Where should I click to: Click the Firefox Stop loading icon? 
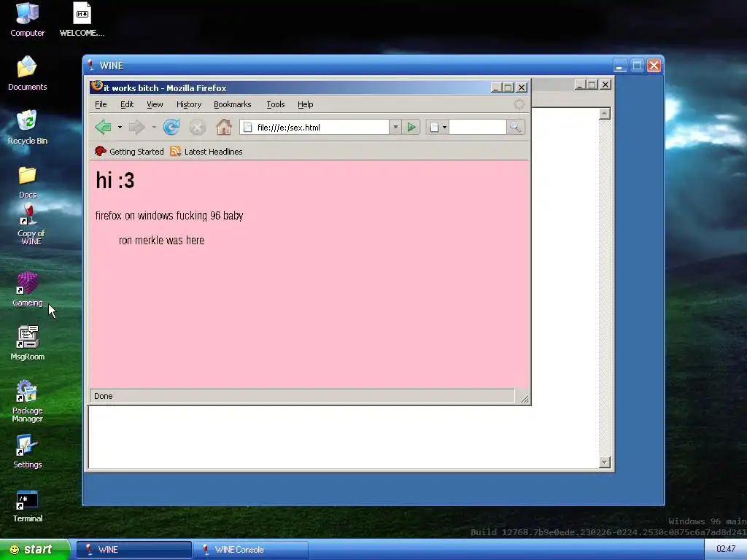[197, 127]
